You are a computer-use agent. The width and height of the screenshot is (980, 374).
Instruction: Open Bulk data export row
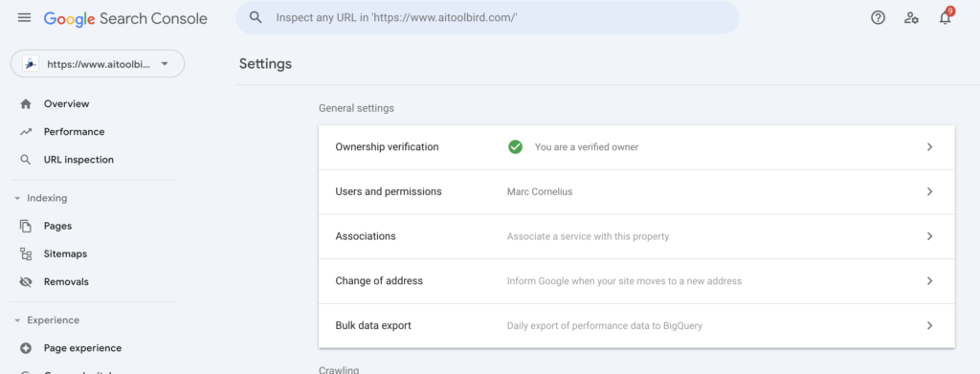pos(636,326)
